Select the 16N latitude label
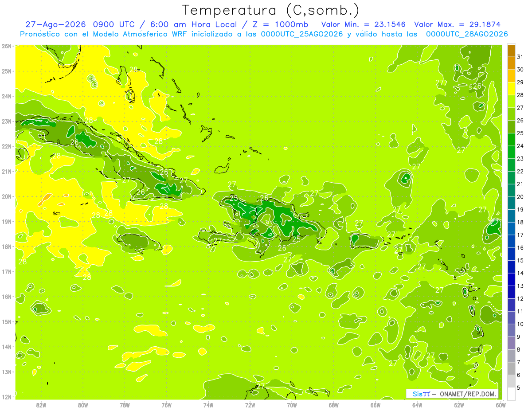 click(7, 297)
